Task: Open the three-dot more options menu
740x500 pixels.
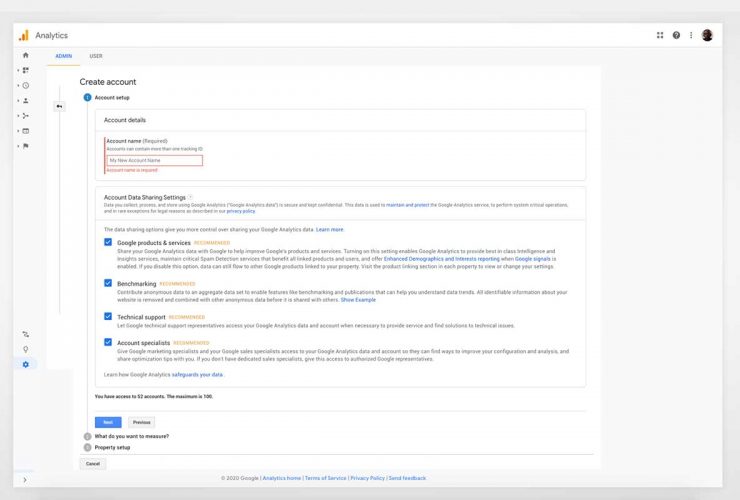Action: tap(691, 35)
